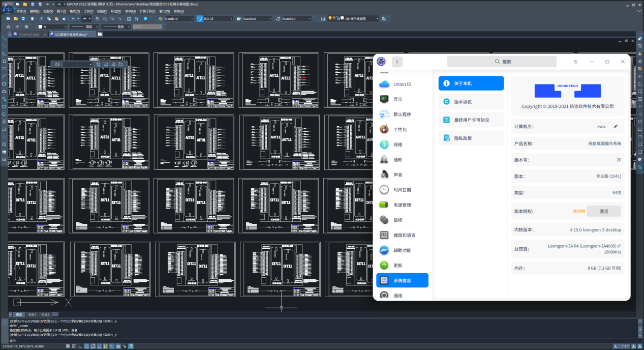Select the Spline drawing tool
The width and height of the screenshot is (644, 350).
click(x=5, y=99)
